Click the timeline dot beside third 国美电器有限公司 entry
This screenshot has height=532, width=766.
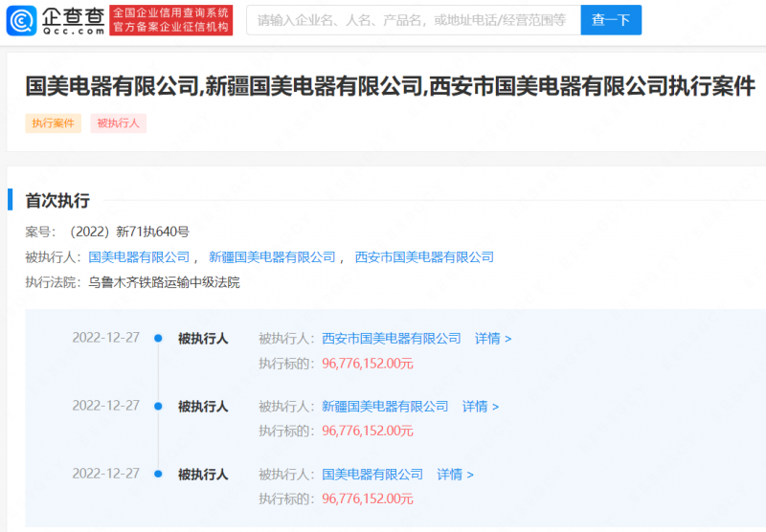pos(158,474)
